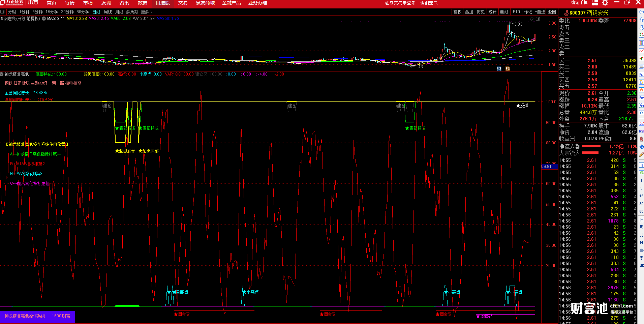Click the 证券交易未登录 login link
Image resolution: width=644 pixels, height=324 pixels.
[400, 3]
